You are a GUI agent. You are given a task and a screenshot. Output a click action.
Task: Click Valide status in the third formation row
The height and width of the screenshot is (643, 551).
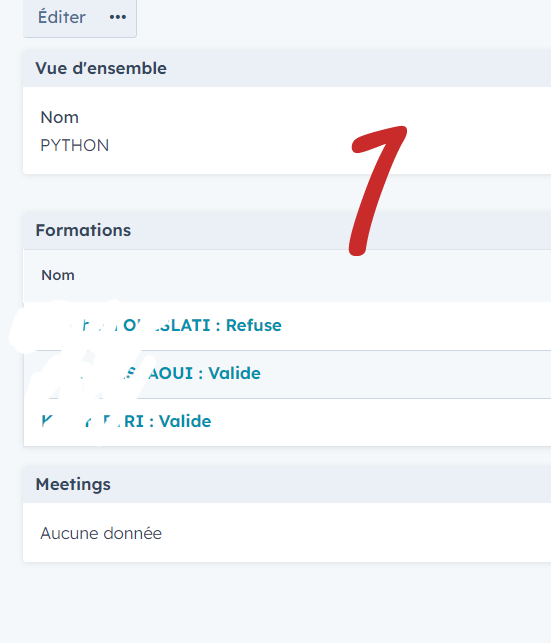(185, 421)
